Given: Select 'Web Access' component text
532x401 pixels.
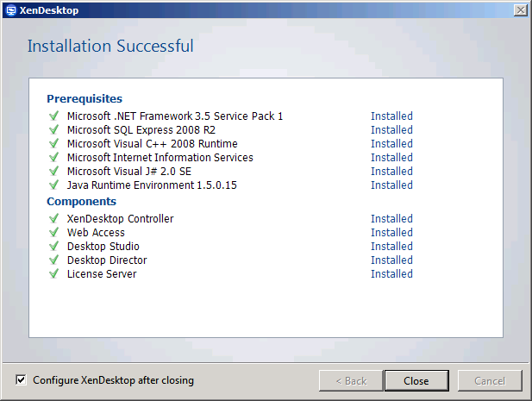Looking at the screenshot, I should click(96, 233).
